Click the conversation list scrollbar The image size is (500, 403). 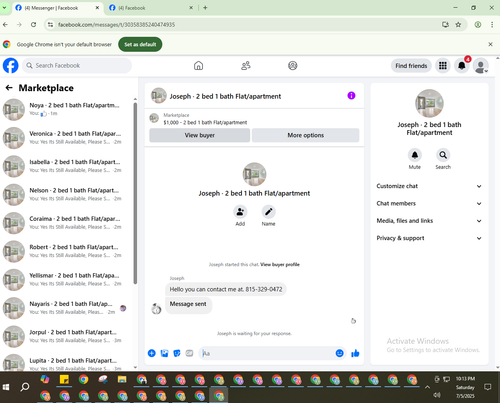[135, 193]
